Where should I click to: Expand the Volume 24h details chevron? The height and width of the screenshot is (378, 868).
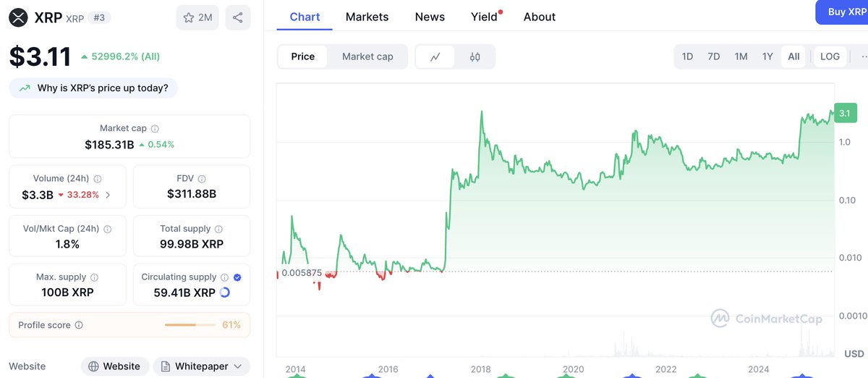click(108, 194)
